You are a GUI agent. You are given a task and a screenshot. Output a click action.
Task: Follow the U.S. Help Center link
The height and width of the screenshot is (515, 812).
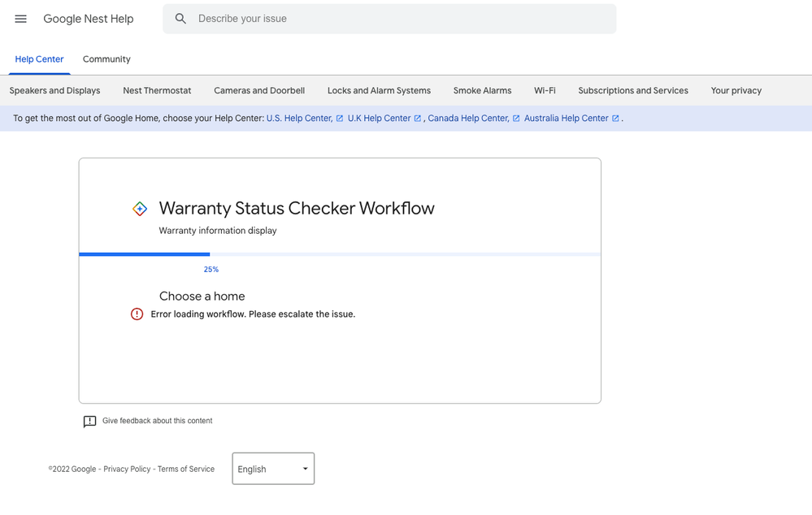click(x=299, y=119)
